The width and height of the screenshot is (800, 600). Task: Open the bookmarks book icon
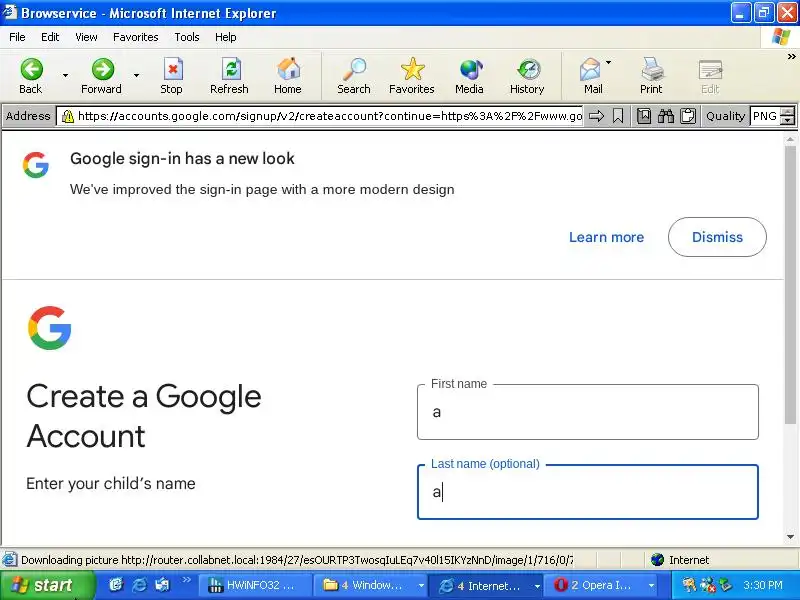click(x=644, y=116)
